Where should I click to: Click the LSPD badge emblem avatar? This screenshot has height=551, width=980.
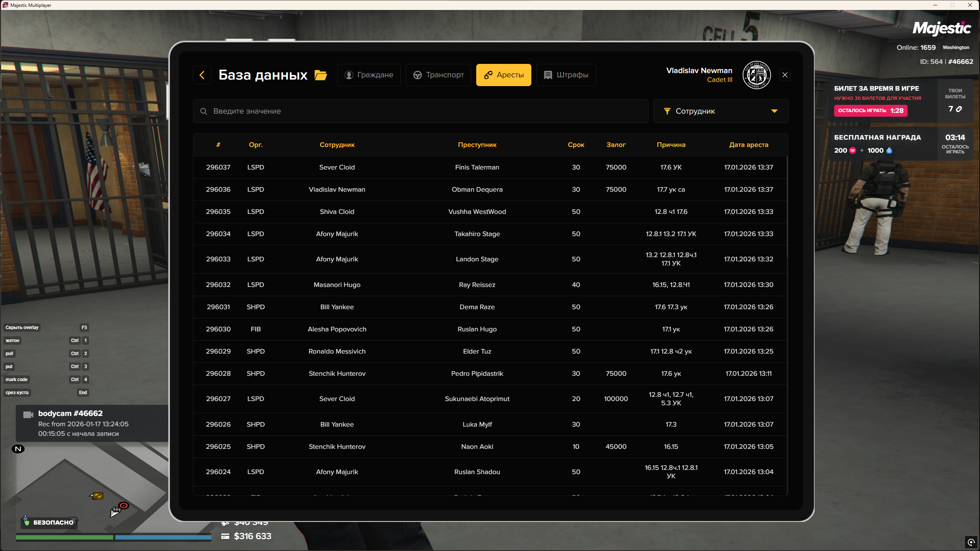pyautogui.click(x=756, y=75)
